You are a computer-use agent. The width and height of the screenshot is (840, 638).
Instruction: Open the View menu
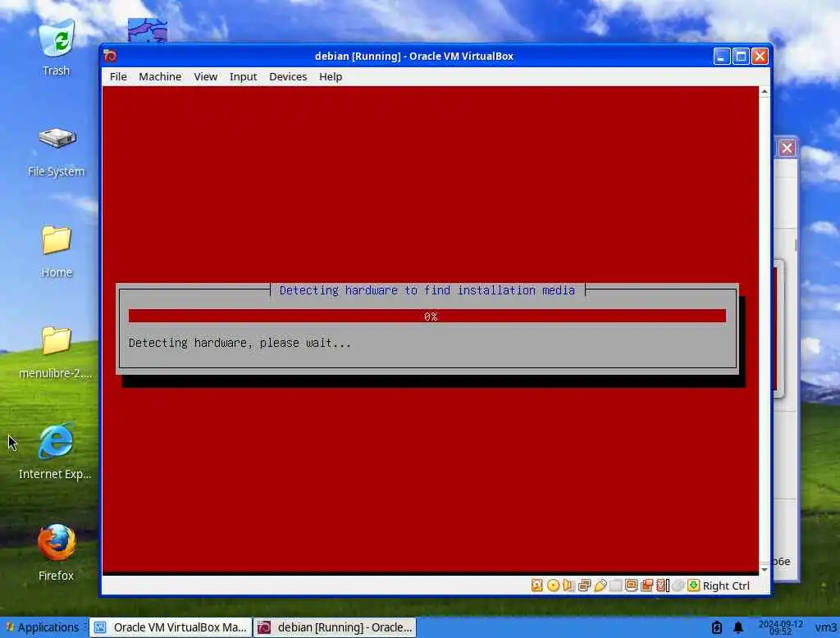point(206,76)
